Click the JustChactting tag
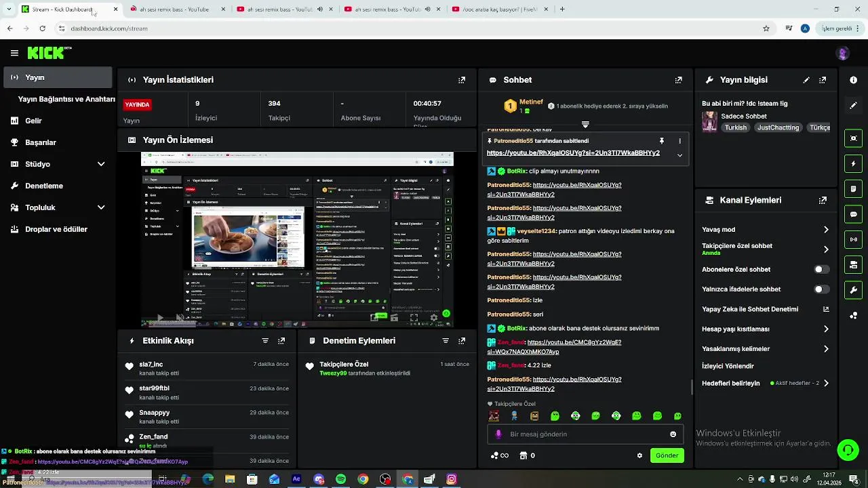868x488 pixels. click(x=778, y=127)
